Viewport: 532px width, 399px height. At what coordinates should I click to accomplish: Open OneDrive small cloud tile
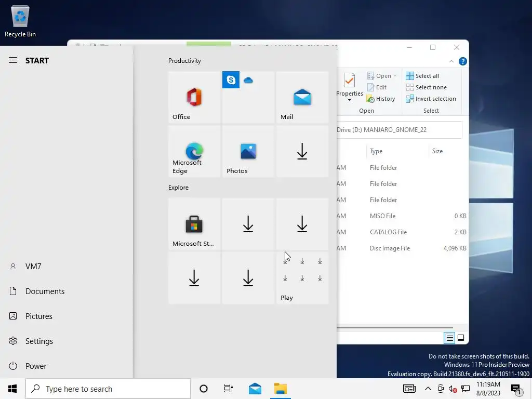coord(248,80)
